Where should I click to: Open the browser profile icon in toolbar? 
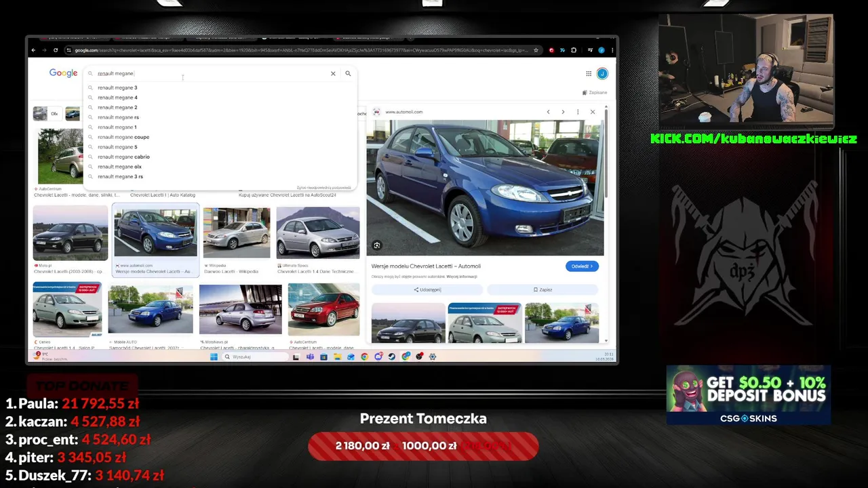[601, 50]
